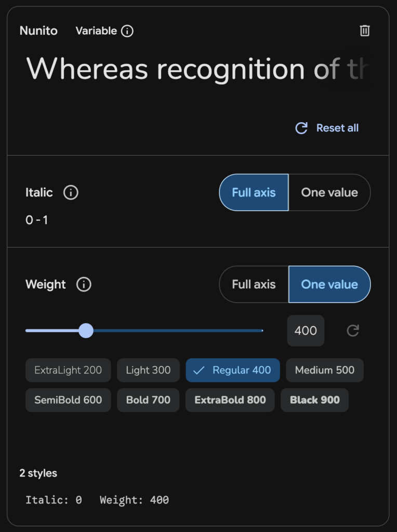This screenshot has width=397, height=532.
Task: Click the info icon beside Weight
Action: (x=83, y=285)
